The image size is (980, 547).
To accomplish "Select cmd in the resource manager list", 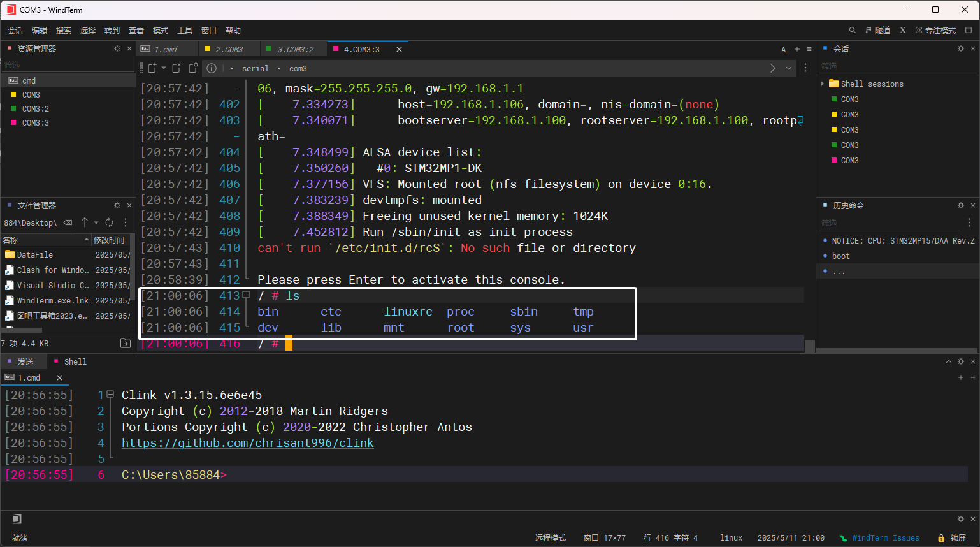I will 68,80.
